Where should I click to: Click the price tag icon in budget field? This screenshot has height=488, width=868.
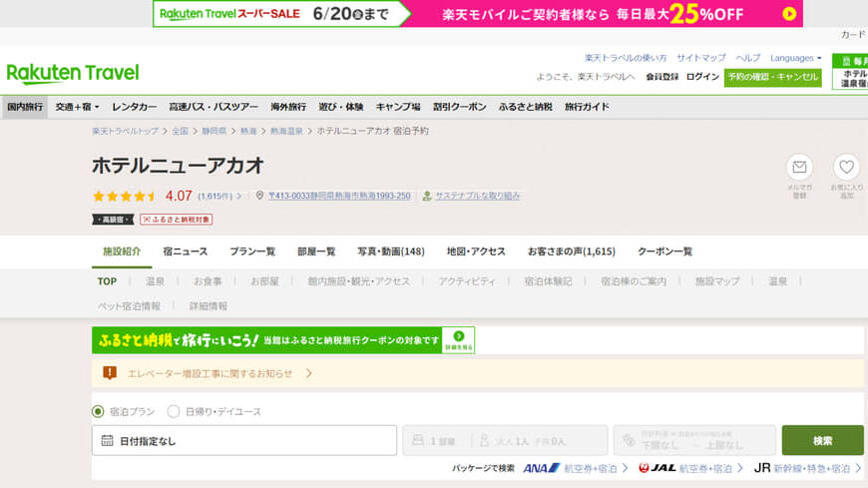(629, 440)
